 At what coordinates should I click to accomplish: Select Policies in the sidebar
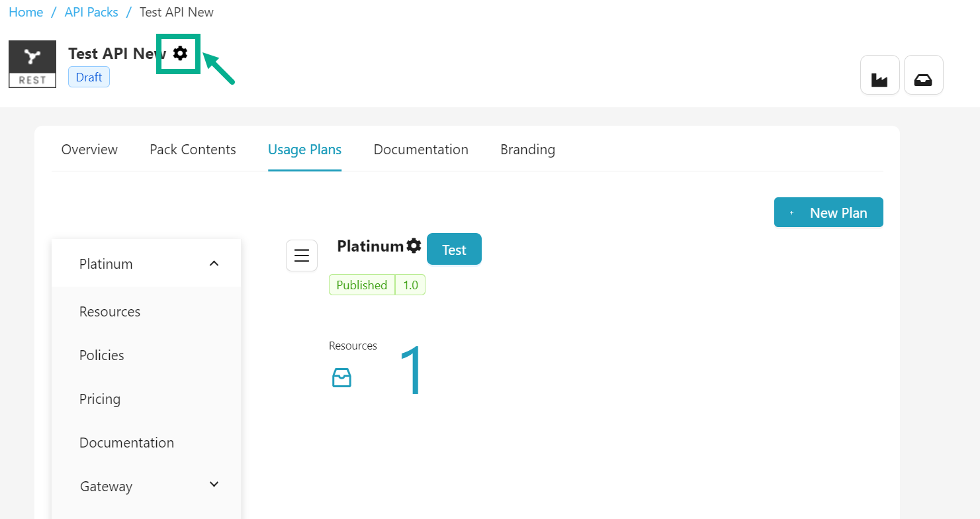(x=102, y=355)
